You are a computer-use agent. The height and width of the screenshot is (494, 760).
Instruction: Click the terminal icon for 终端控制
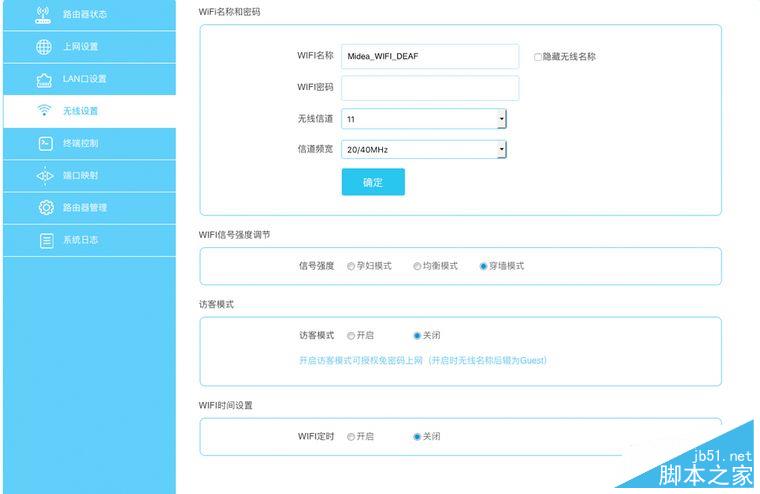pos(46,143)
